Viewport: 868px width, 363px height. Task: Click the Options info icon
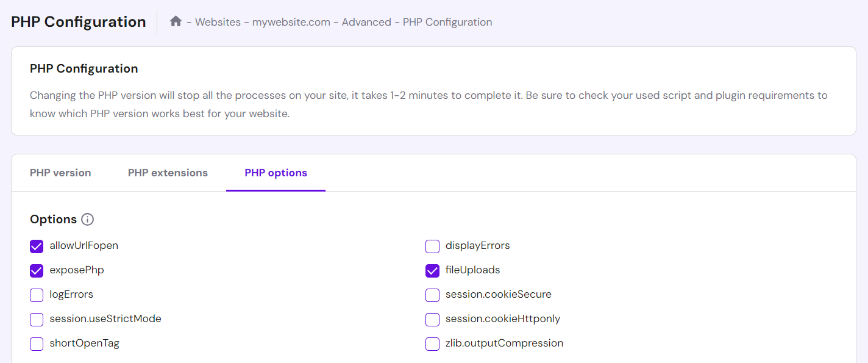pyautogui.click(x=87, y=220)
